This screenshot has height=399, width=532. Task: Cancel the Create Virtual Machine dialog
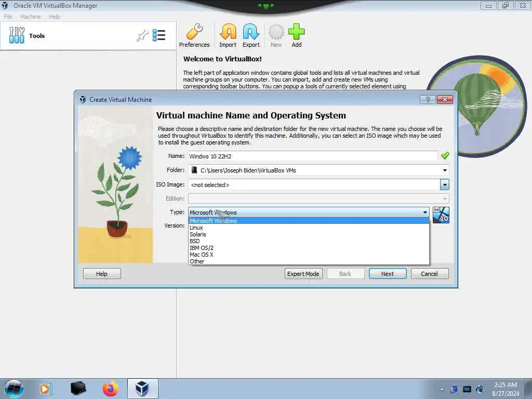(430, 274)
